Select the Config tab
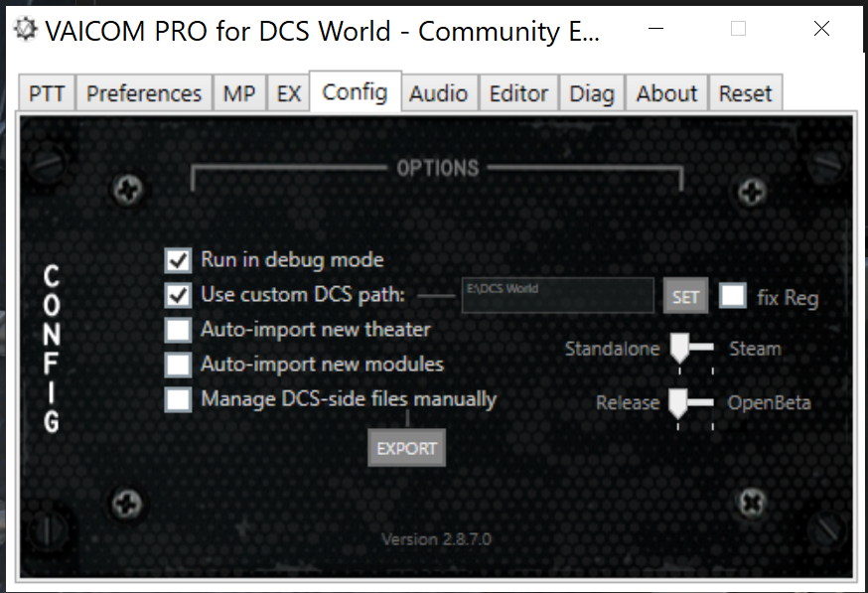Image resolution: width=868 pixels, height=593 pixels. (355, 92)
